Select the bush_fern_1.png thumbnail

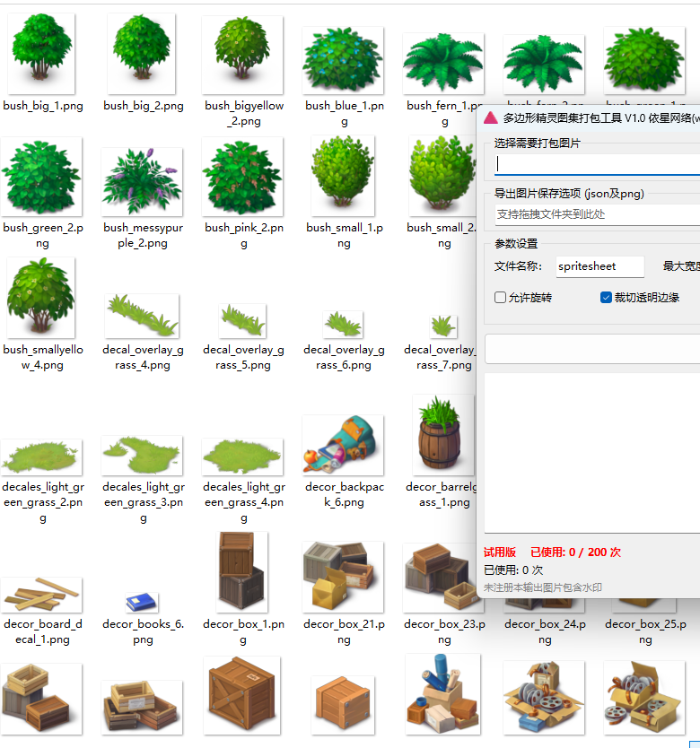point(443,64)
